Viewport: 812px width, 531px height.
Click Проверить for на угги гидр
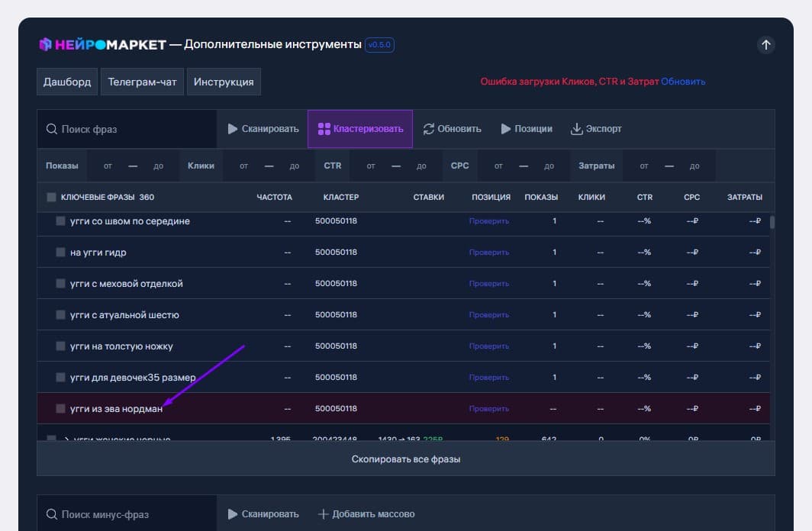[489, 252]
